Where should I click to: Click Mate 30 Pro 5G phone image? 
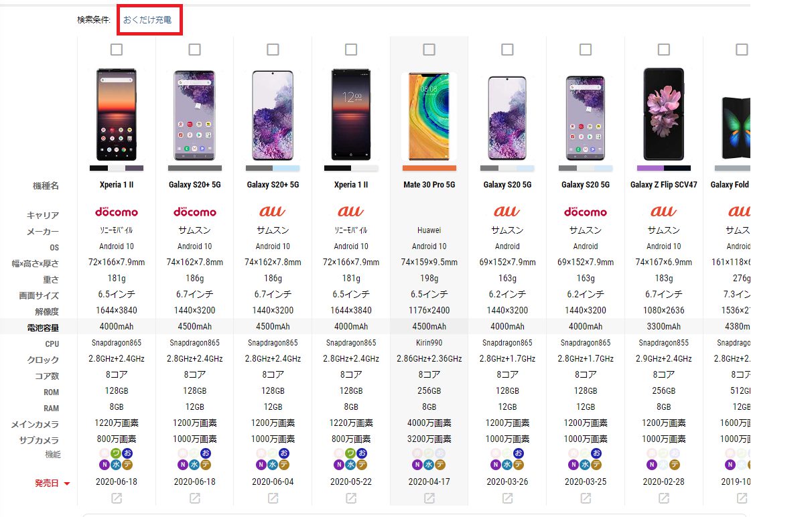click(x=429, y=117)
